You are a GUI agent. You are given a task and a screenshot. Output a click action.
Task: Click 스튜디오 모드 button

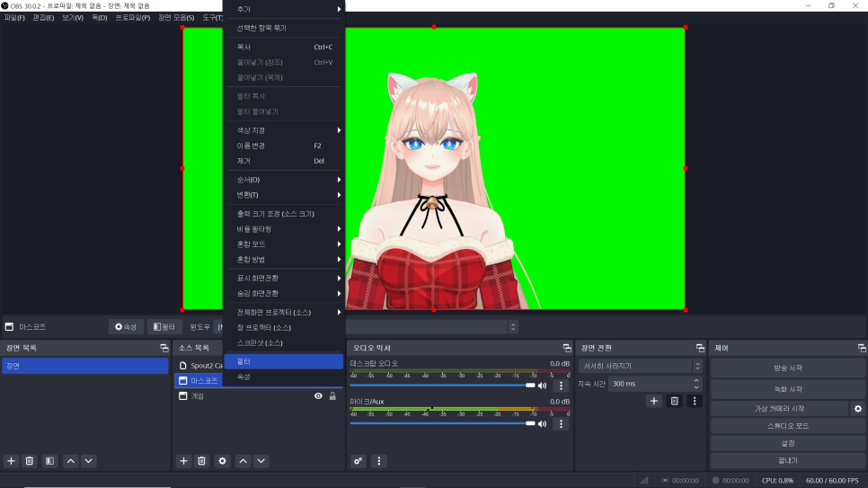tap(787, 426)
